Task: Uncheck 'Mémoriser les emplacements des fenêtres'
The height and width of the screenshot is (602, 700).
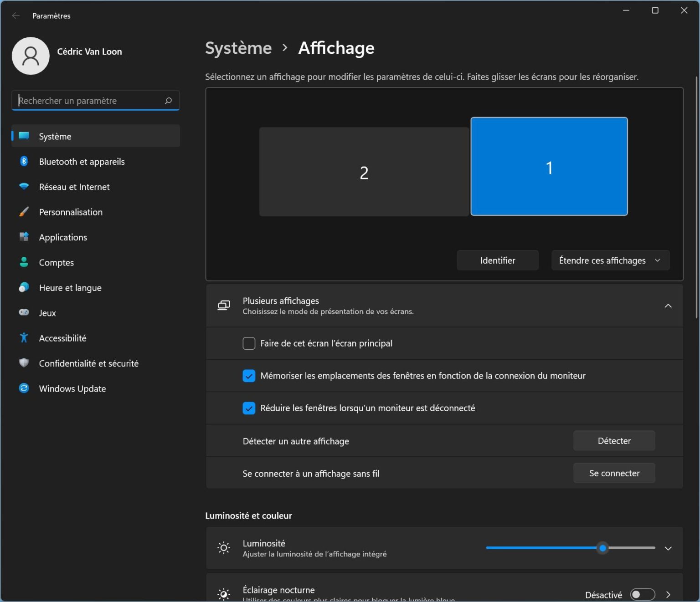Action: pyautogui.click(x=249, y=376)
